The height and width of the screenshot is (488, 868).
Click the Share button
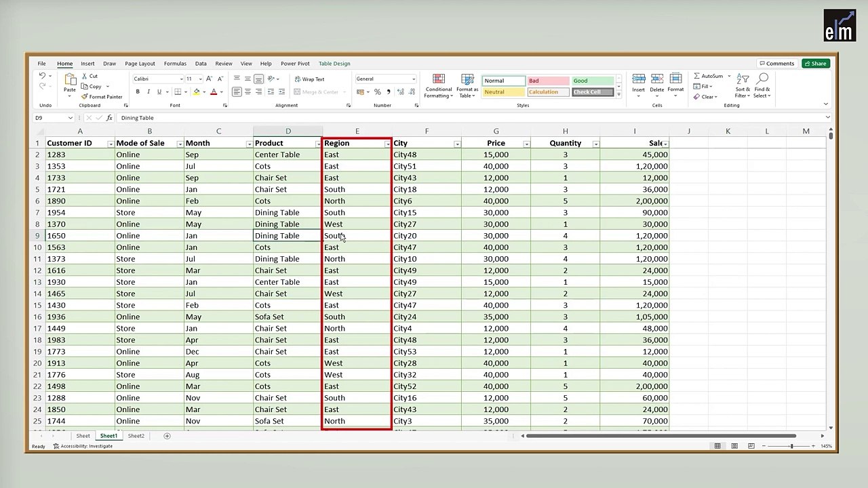[815, 64]
